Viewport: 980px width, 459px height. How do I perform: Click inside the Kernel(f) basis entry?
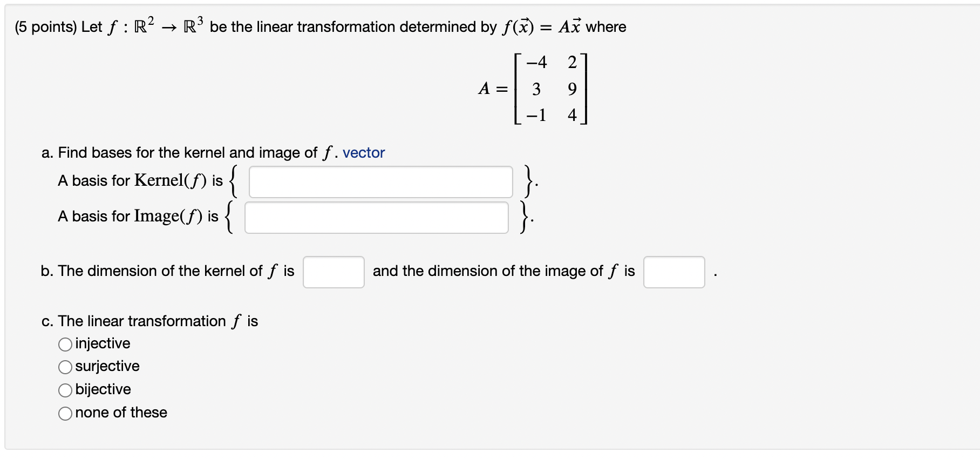click(380, 182)
